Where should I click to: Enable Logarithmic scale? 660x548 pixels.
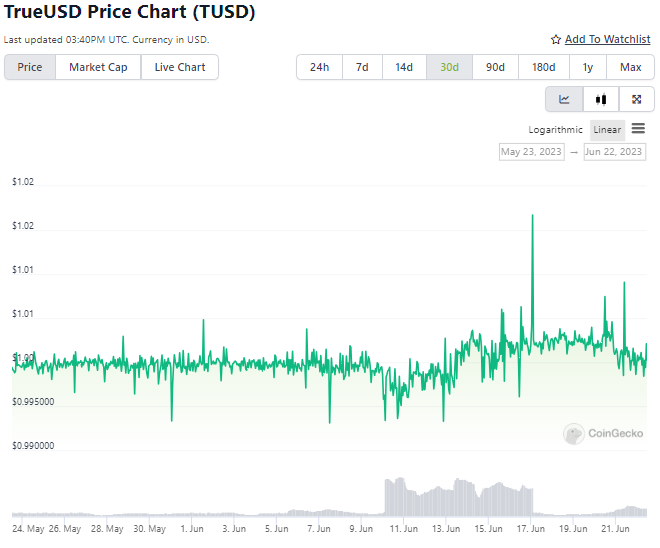click(x=555, y=130)
